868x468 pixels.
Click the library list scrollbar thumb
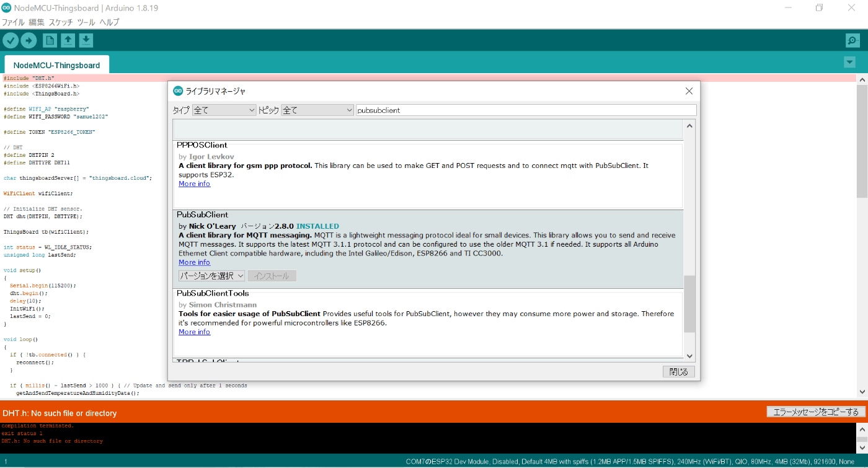tap(689, 304)
